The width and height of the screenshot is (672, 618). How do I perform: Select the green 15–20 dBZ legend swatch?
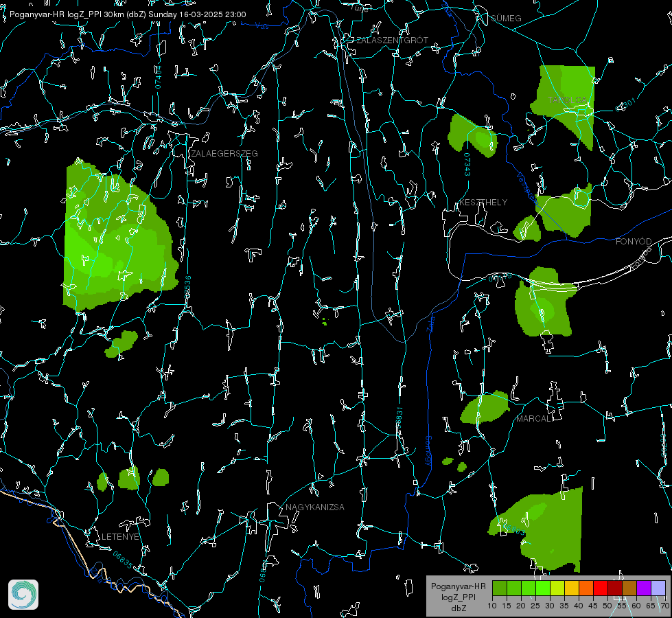514,588
